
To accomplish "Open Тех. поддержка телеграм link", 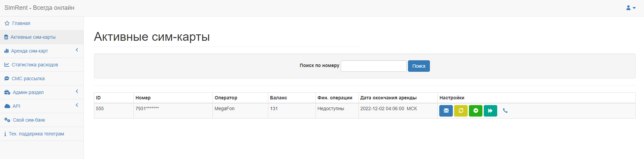I will pos(36,134).
